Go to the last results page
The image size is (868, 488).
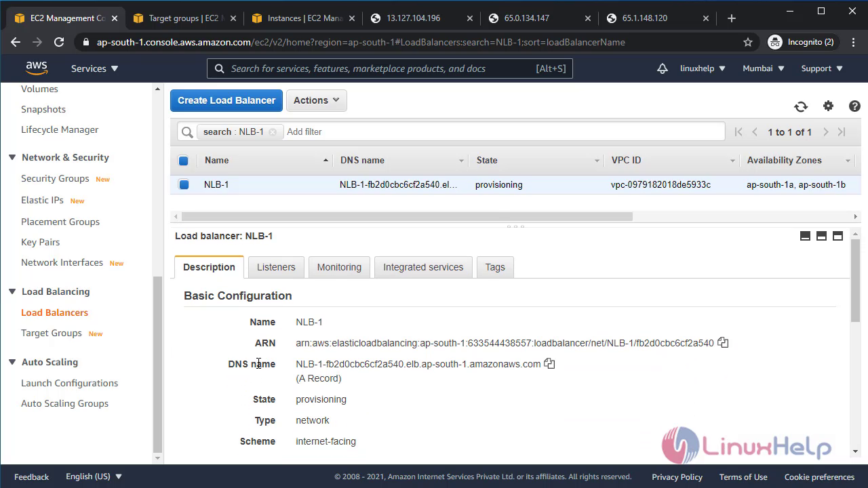(x=842, y=132)
